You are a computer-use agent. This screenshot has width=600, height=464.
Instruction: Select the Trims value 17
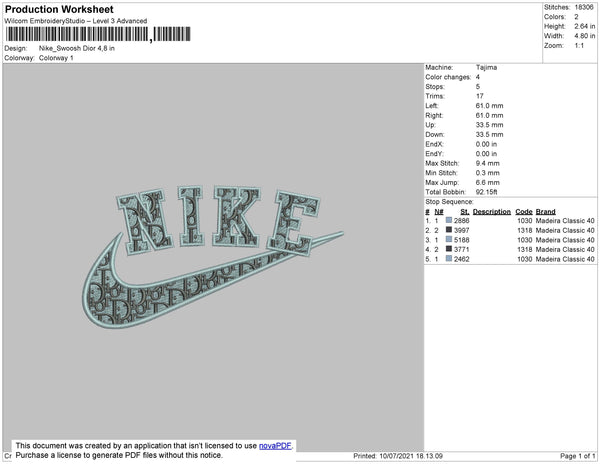[480, 96]
